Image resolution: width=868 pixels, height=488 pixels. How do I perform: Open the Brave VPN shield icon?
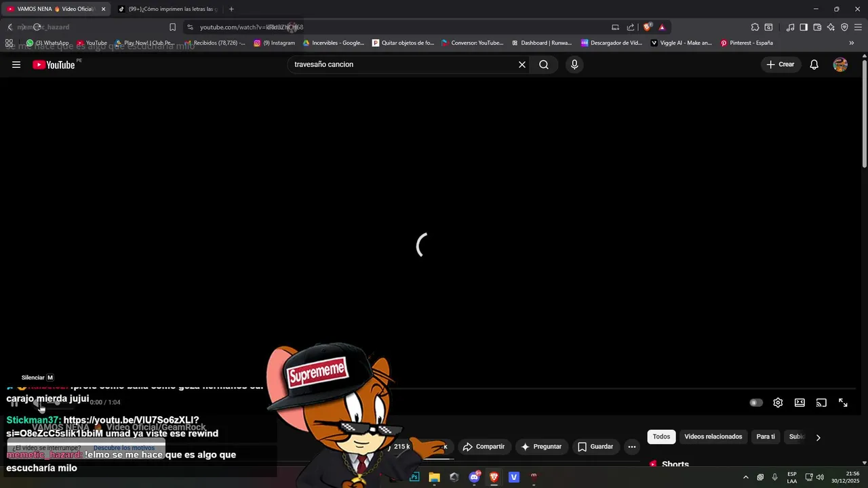844,27
